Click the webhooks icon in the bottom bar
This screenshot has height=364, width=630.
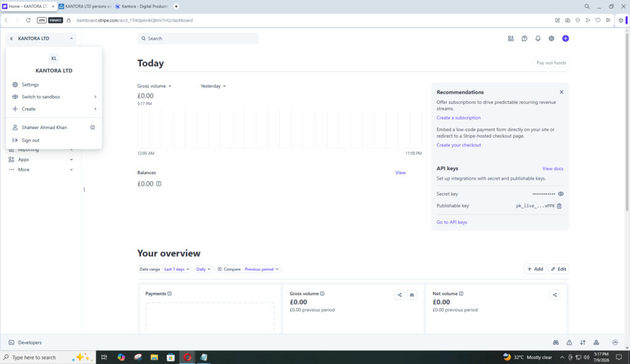click(x=596, y=342)
